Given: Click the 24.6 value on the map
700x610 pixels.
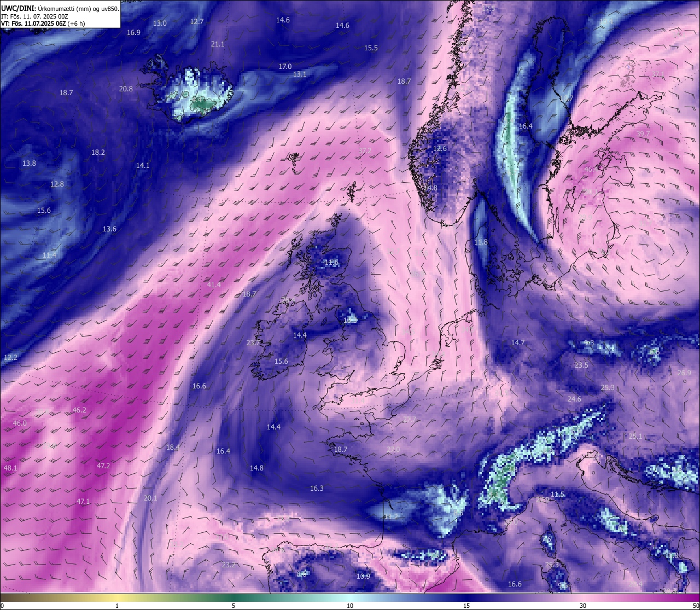Looking at the screenshot, I should 574,399.
